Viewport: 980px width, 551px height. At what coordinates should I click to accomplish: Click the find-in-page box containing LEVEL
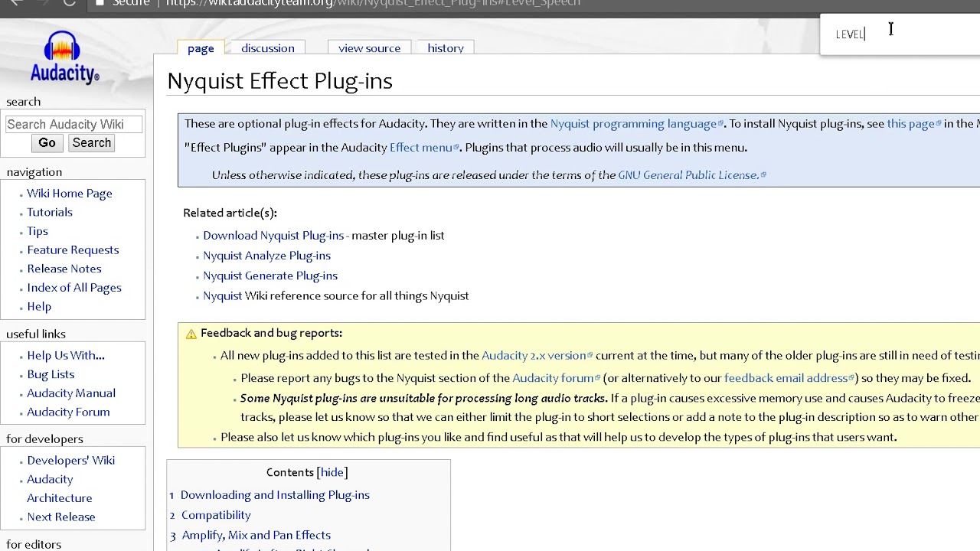(x=900, y=34)
